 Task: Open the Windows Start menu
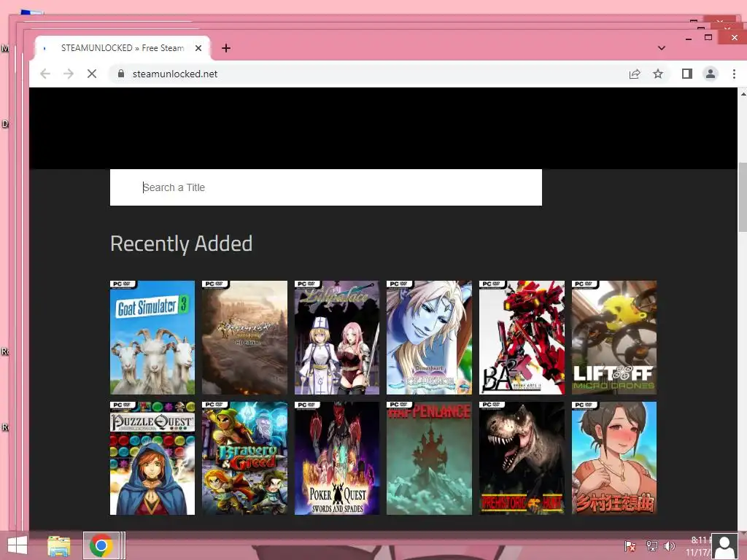coord(18,545)
